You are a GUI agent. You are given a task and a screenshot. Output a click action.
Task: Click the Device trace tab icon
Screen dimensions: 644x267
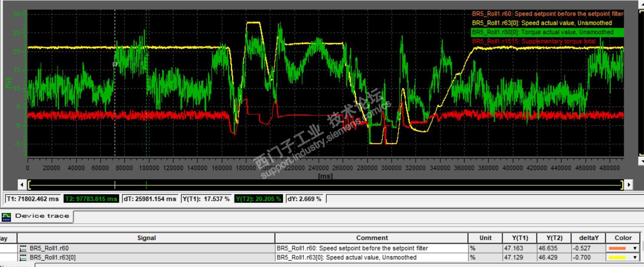point(6,217)
